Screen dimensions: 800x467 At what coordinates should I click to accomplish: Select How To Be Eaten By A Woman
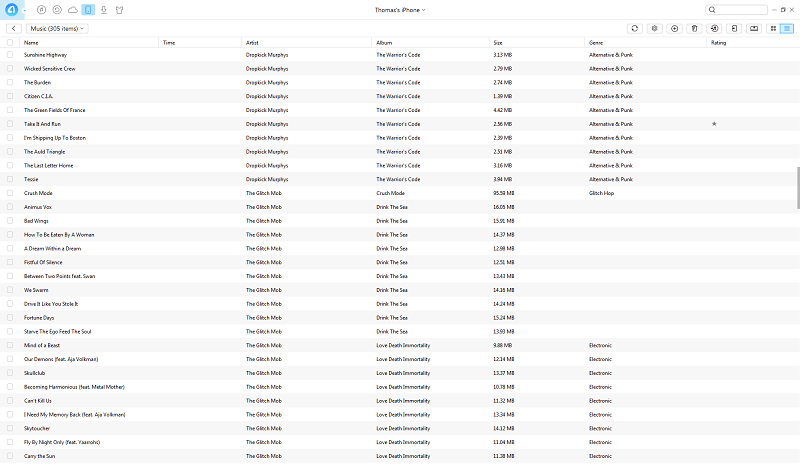(x=59, y=235)
